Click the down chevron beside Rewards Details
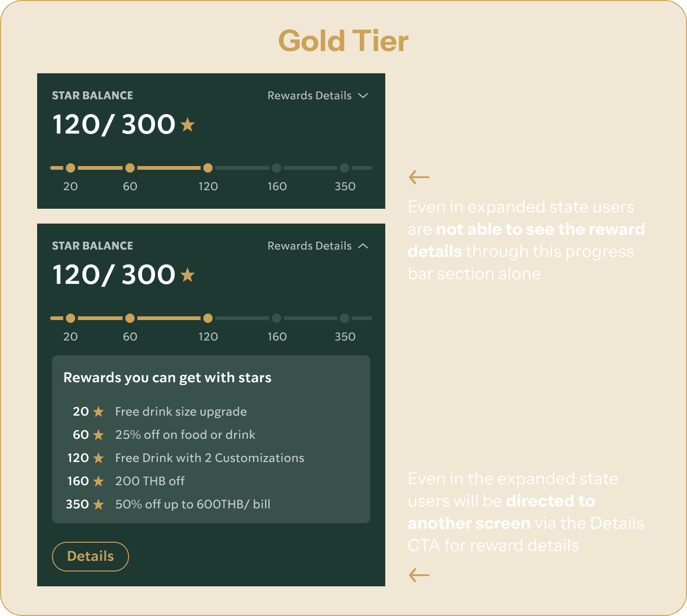The height and width of the screenshot is (616, 687). coord(363,96)
